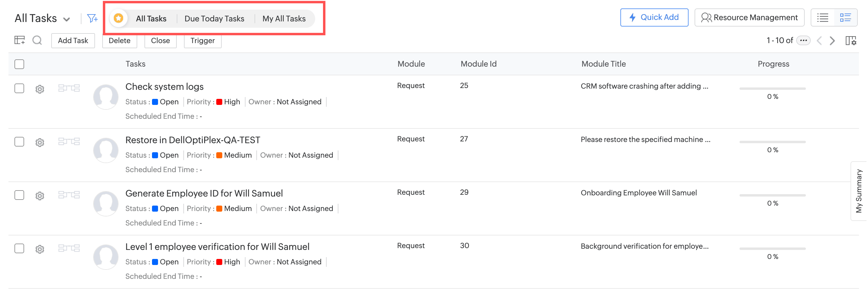Expand the My Summary side panel
The width and height of the screenshot is (868, 290).
click(859, 191)
